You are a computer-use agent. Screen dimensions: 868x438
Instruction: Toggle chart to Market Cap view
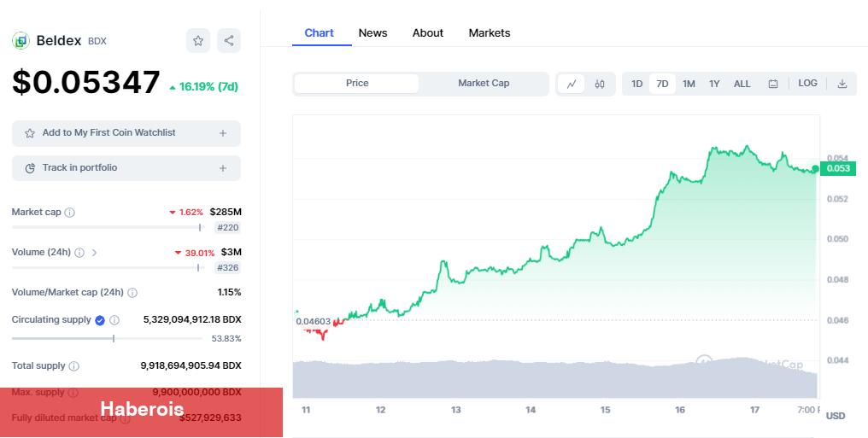click(484, 84)
